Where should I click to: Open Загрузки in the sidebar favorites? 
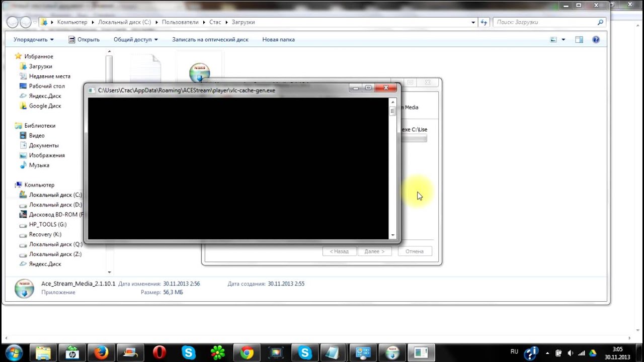point(40,66)
